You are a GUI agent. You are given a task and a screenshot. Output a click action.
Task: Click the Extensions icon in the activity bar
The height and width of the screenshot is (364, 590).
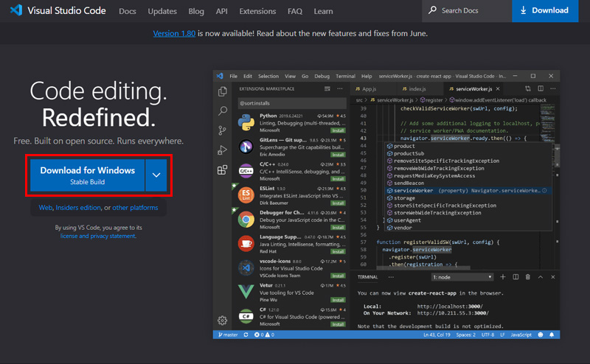pos(223,169)
